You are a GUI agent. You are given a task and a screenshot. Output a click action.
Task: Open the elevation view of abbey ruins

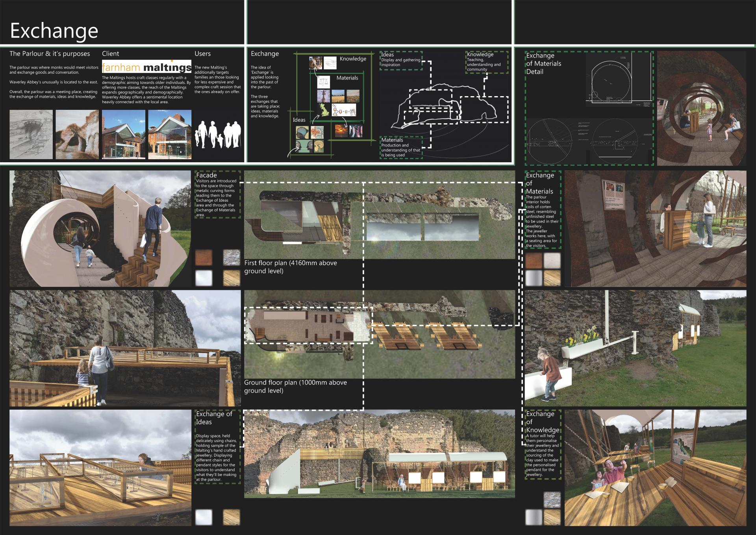point(379,454)
